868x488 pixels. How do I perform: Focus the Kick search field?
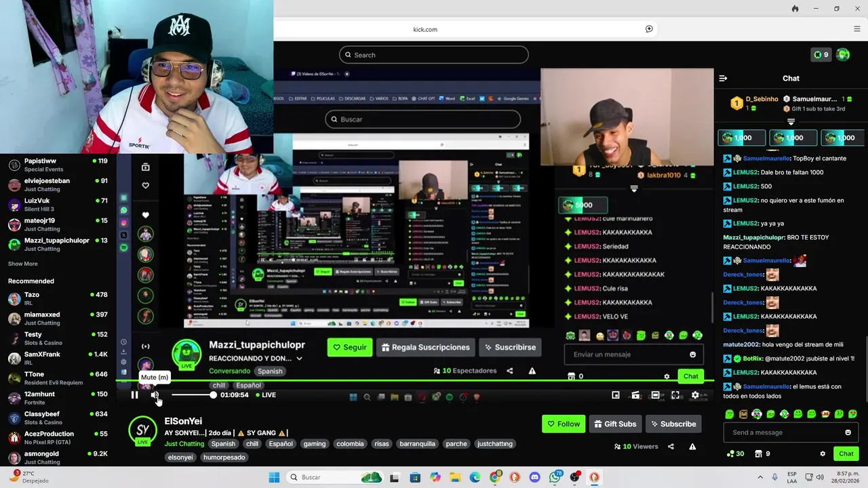point(434,55)
